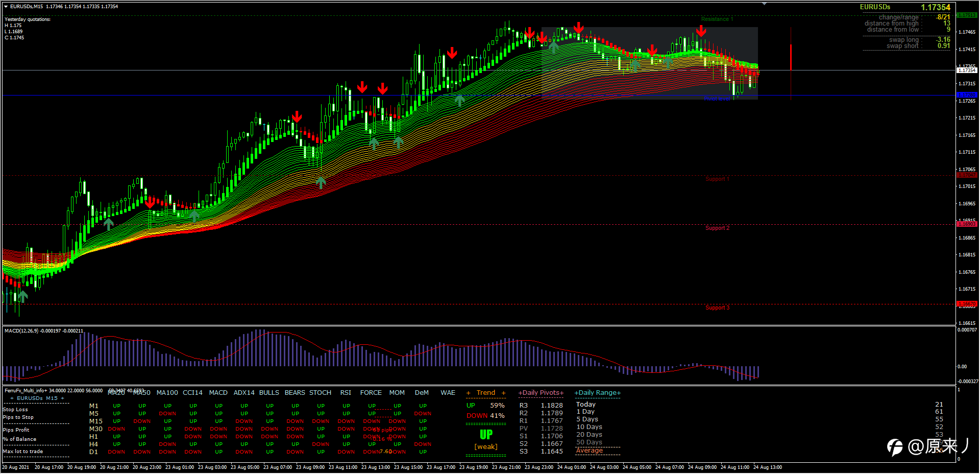Screen dimensions: 980x474
Task: Click the FerruFx_Multi_info indicator label
Action: (26, 391)
